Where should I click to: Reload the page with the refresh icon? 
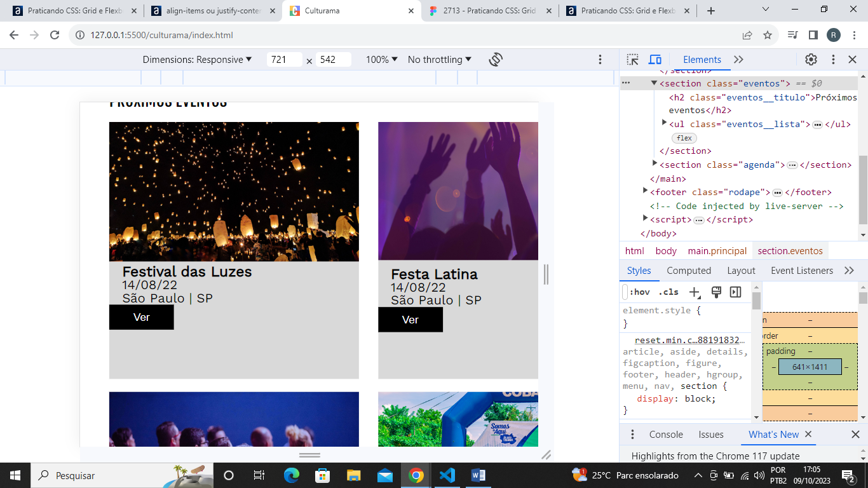coord(55,35)
